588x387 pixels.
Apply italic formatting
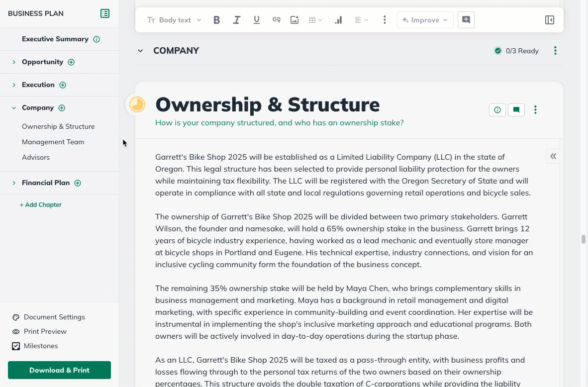coord(237,20)
